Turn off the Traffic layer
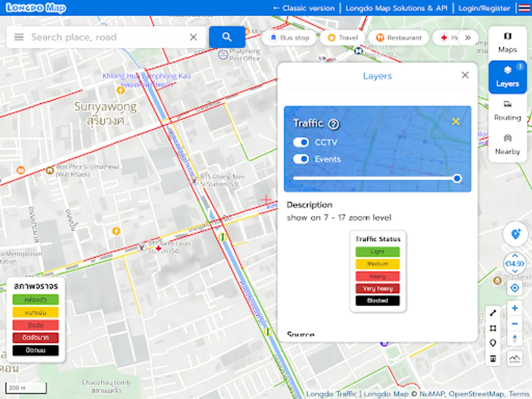The image size is (532, 399). click(x=456, y=121)
